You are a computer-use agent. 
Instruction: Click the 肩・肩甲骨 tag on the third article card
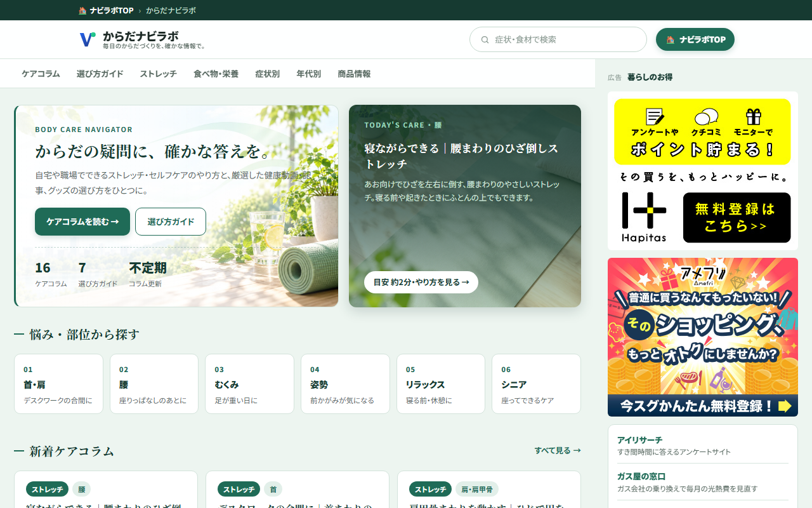[x=477, y=489]
